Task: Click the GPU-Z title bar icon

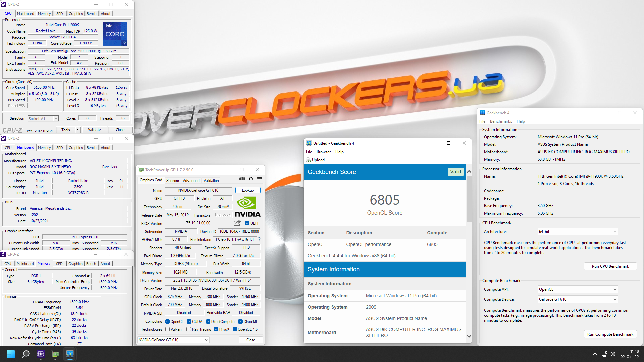Action: [x=141, y=170]
